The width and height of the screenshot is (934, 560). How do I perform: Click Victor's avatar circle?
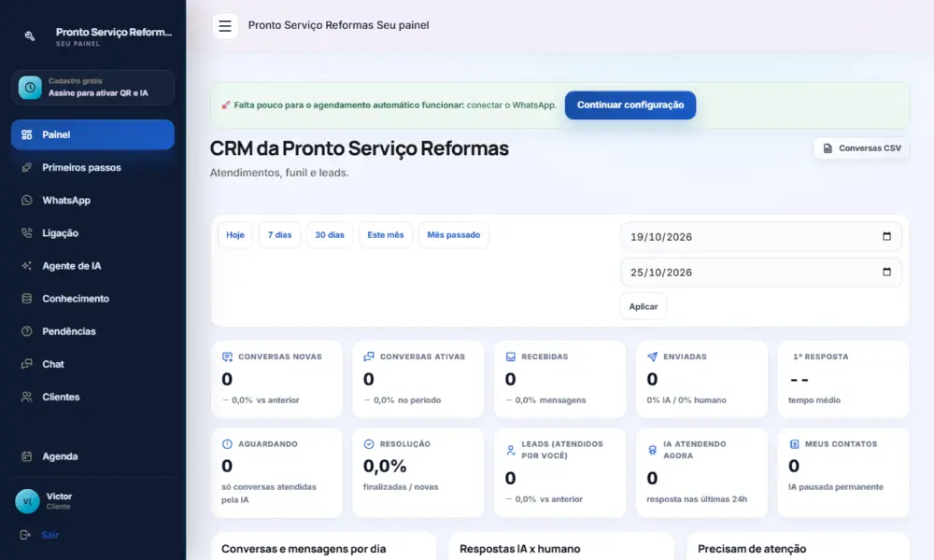click(x=27, y=501)
